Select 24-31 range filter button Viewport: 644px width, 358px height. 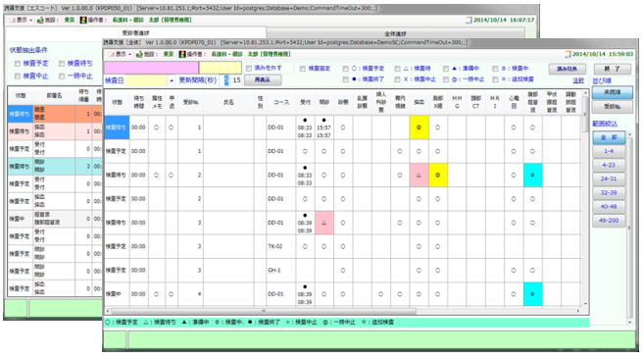[609, 179]
